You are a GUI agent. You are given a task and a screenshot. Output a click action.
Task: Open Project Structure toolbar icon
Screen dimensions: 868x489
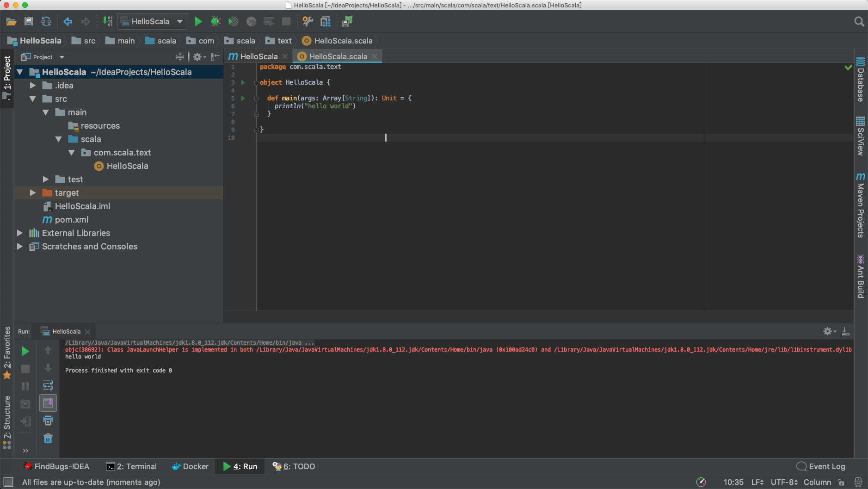pos(326,21)
